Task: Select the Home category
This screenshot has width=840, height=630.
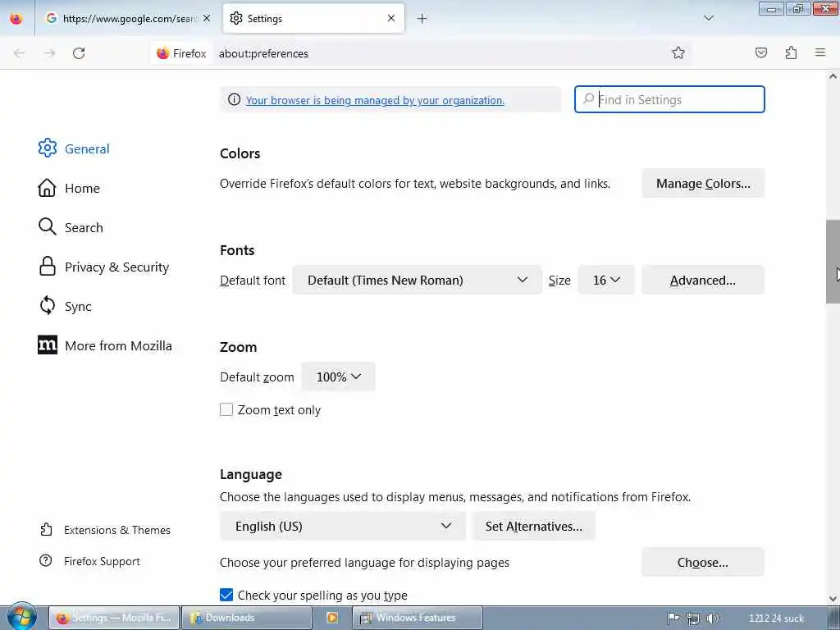Action: click(69, 188)
